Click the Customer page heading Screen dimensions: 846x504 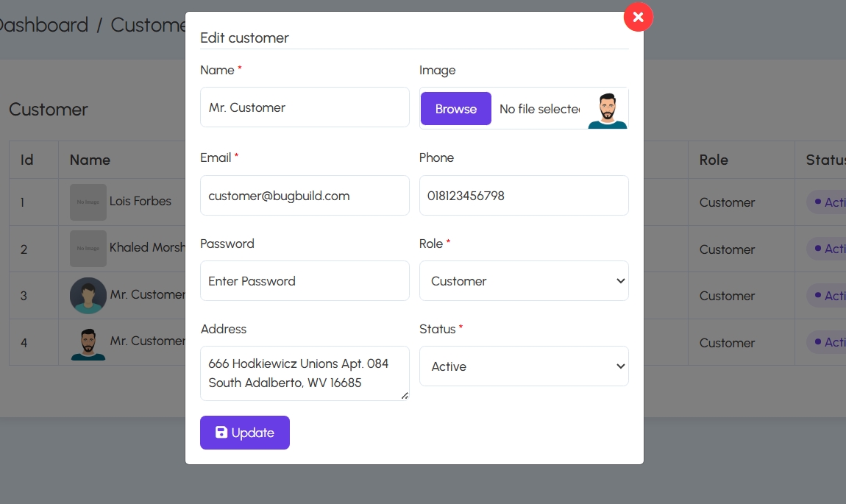coord(48,110)
